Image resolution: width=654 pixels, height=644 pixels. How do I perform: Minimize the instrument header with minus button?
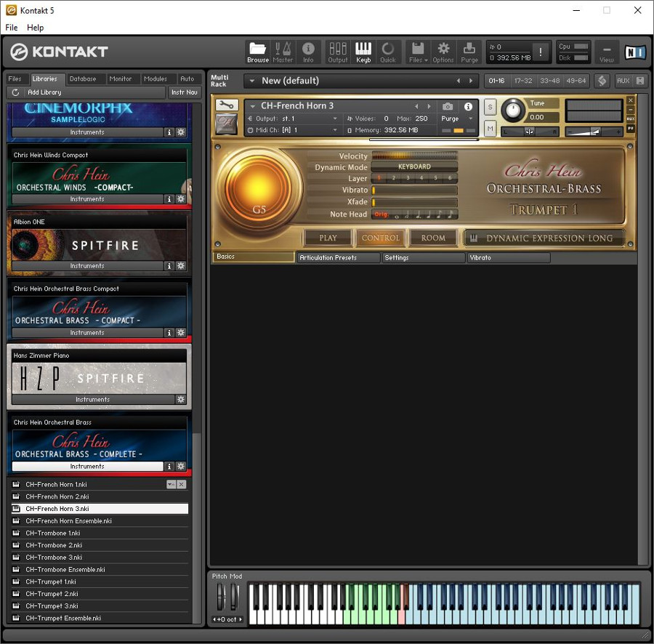(x=631, y=110)
